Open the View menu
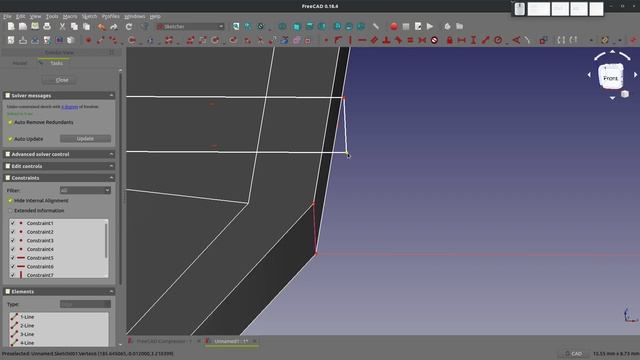Screen dimensions: 640x360 (x=36, y=16)
